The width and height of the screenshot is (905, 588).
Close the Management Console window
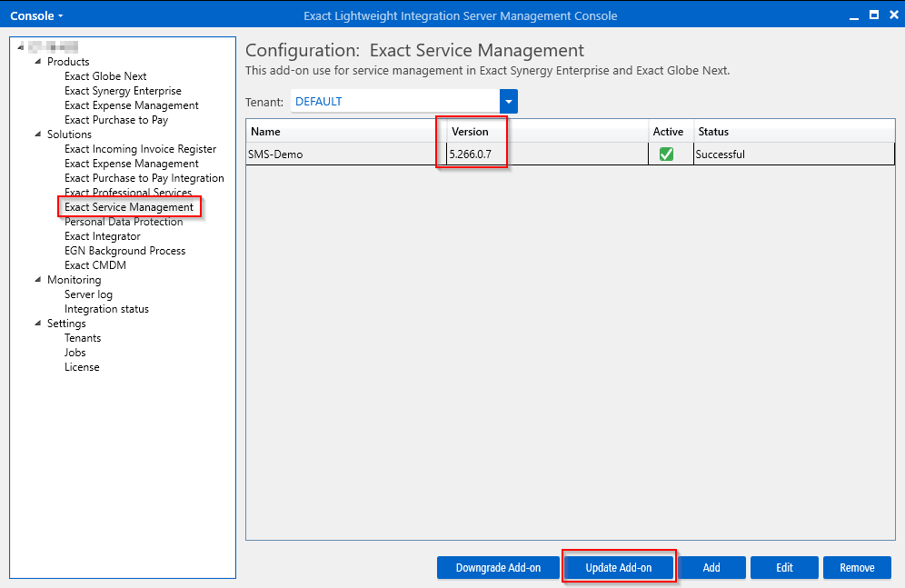(x=894, y=15)
